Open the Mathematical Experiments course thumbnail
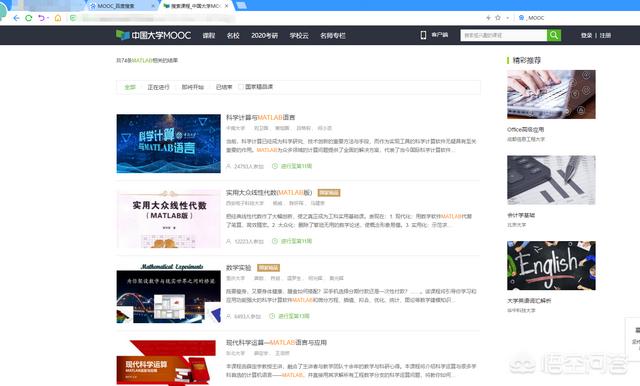Image resolution: width=640 pixels, height=386 pixels. [169, 294]
